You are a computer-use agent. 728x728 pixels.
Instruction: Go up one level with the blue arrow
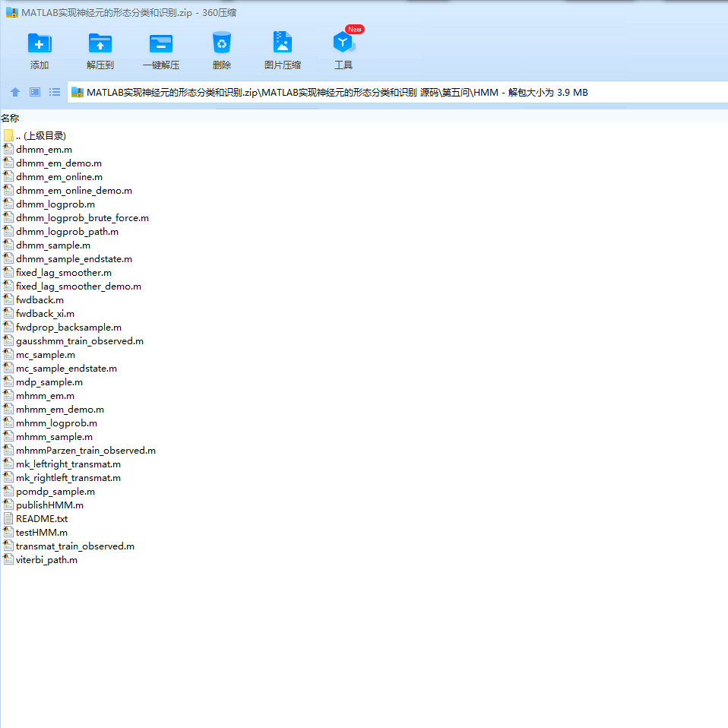tap(15, 92)
